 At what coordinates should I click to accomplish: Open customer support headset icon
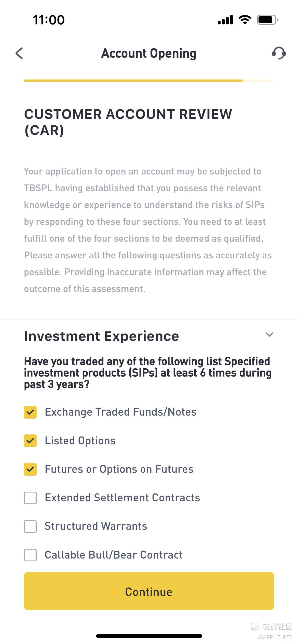[x=279, y=53]
